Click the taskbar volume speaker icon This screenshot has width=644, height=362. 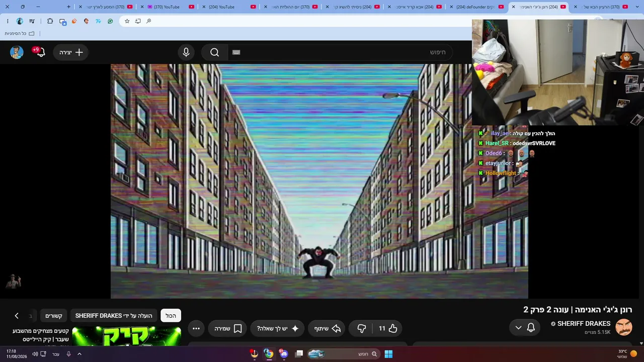[x=35, y=354]
